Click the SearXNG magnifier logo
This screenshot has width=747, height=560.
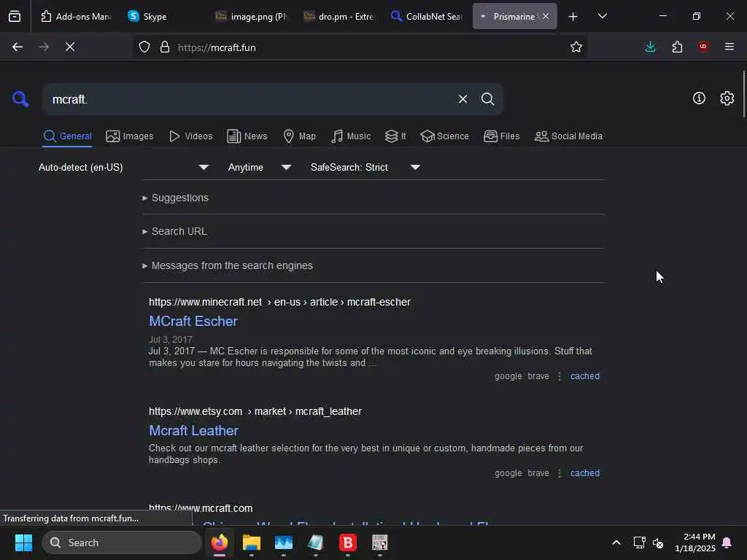pos(20,99)
